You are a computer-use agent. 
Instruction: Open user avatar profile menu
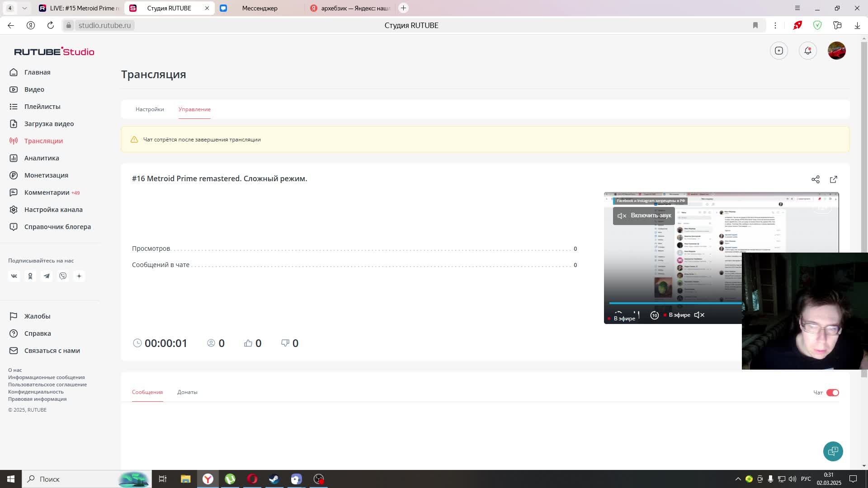pyautogui.click(x=836, y=51)
